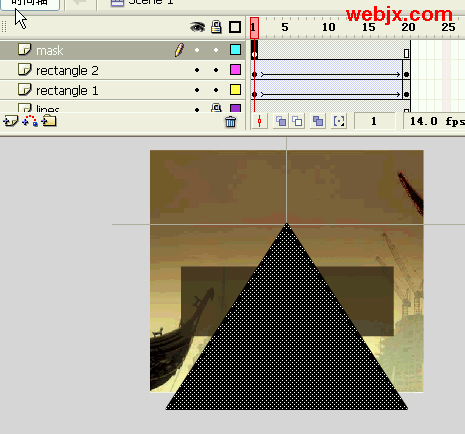Select end keyframe of rectangle 2 tween
Image resolution: width=465 pixels, height=434 pixels.
point(406,70)
